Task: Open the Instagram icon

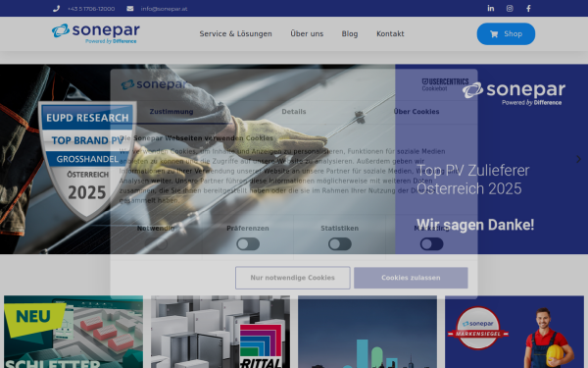Action: pos(510,8)
